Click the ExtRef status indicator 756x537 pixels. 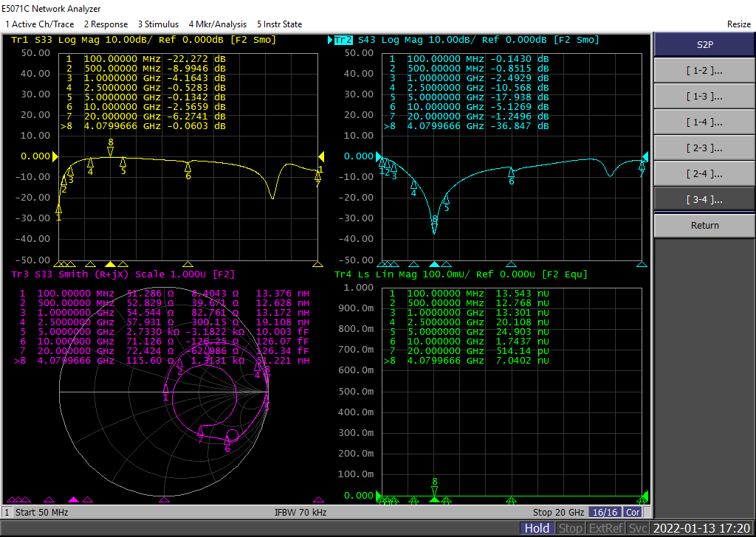tap(605, 528)
